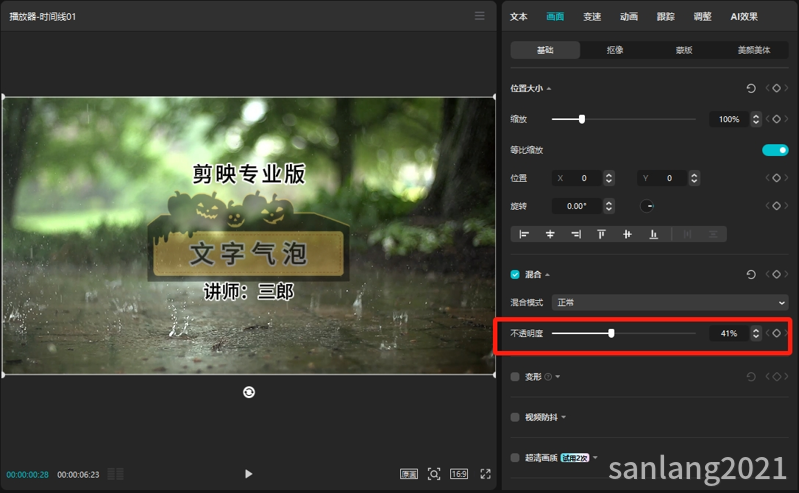Add keyframe for 位置 position row
799x493 pixels.
tap(776, 177)
